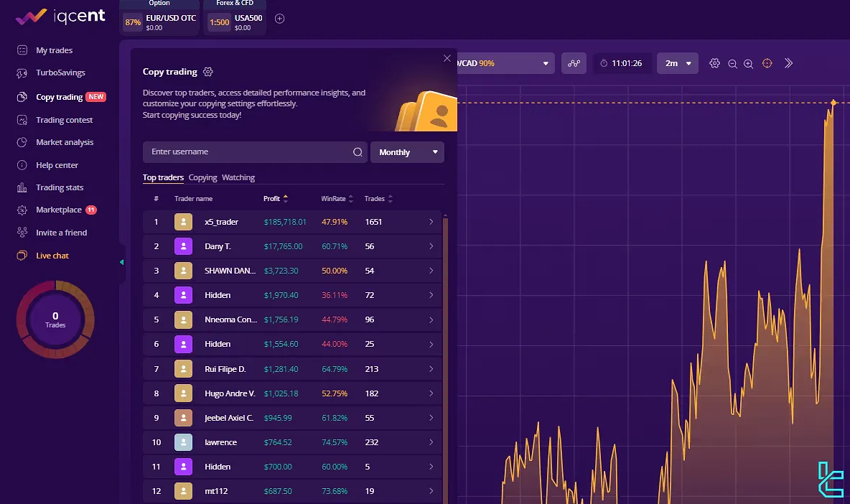Zoom in the chart
850x504 pixels.
coord(749,64)
